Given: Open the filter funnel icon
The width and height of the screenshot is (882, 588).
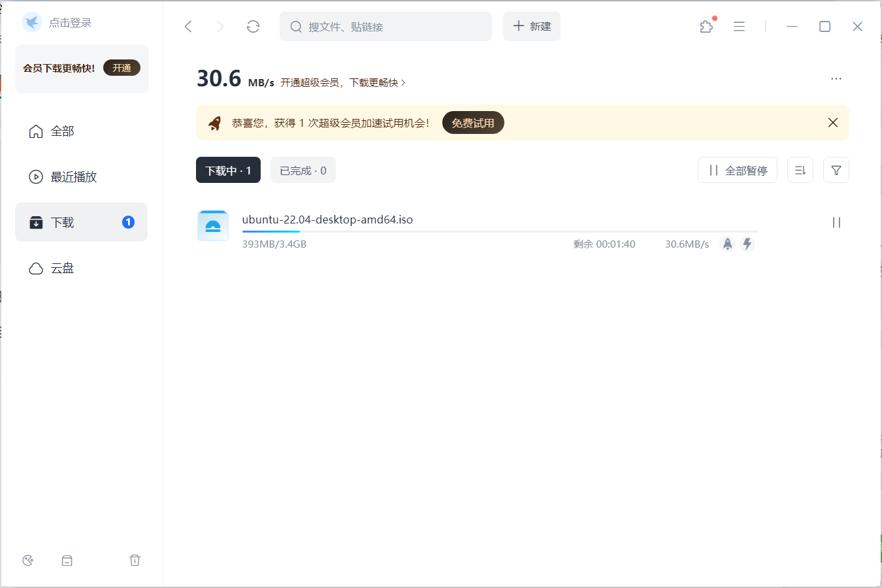Looking at the screenshot, I should (x=836, y=171).
